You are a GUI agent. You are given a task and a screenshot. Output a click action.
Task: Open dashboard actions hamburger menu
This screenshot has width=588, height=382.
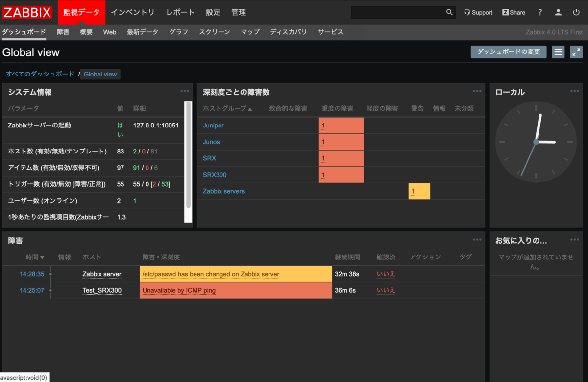pos(558,52)
